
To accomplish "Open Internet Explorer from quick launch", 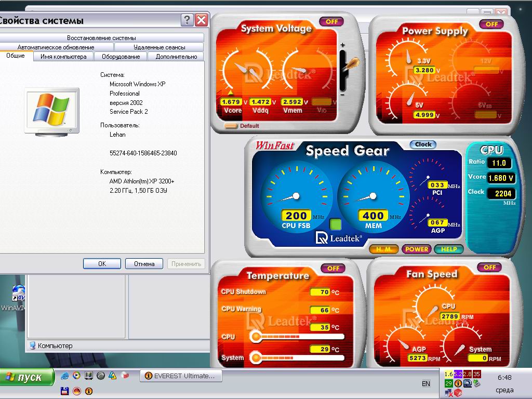I will click(x=64, y=376).
